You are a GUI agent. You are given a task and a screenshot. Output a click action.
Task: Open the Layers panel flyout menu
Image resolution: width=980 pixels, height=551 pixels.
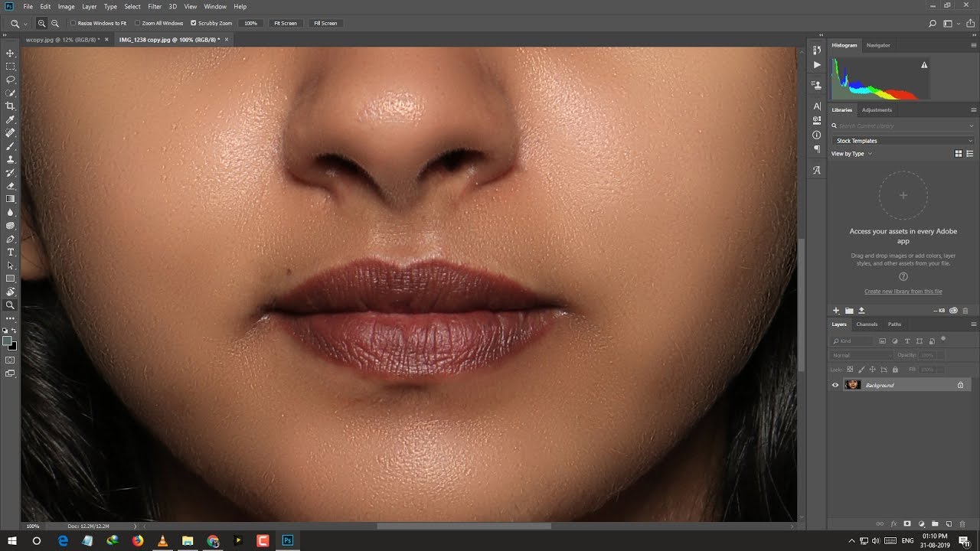(973, 324)
